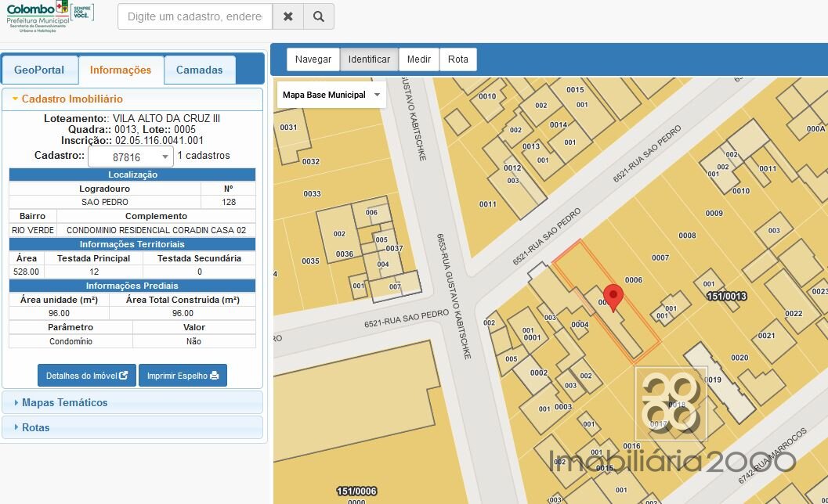Click the cadastro search input field
Screen dimensions: 828x504
click(x=195, y=16)
